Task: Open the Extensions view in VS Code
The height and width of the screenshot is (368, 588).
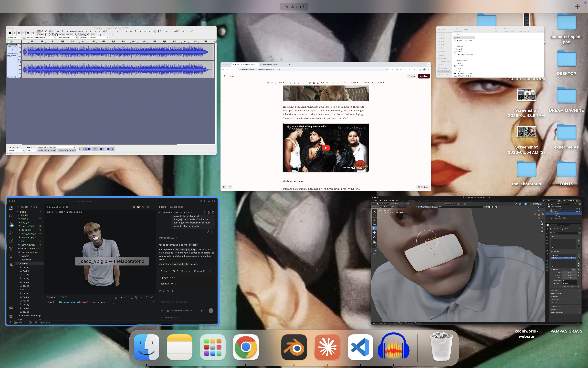Action: tap(11, 241)
